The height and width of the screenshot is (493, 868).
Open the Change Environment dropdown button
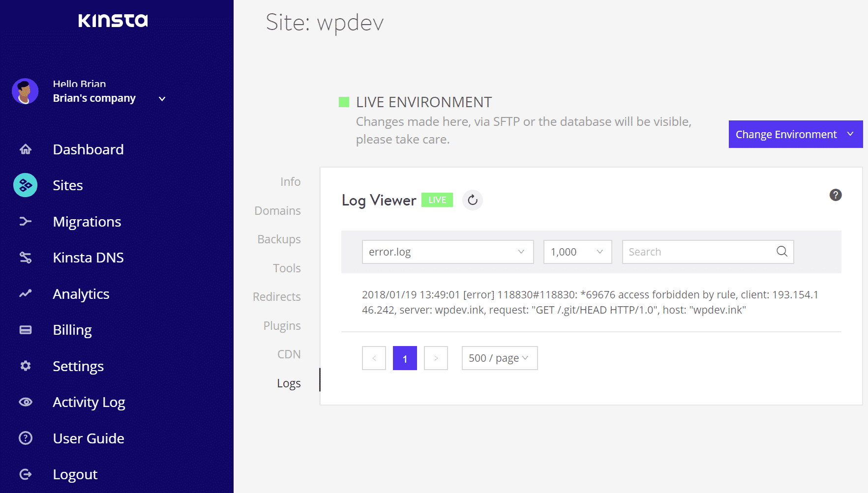[796, 134]
